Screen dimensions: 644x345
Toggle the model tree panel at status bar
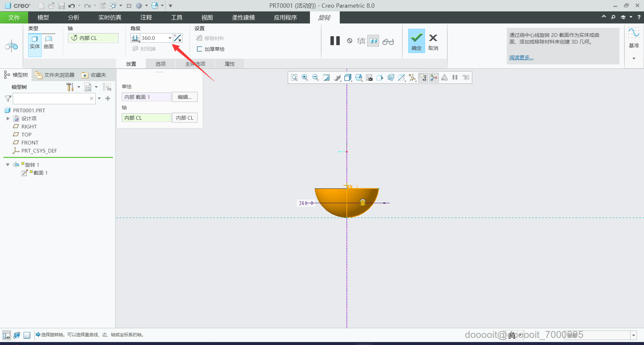click(x=6, y=335)
